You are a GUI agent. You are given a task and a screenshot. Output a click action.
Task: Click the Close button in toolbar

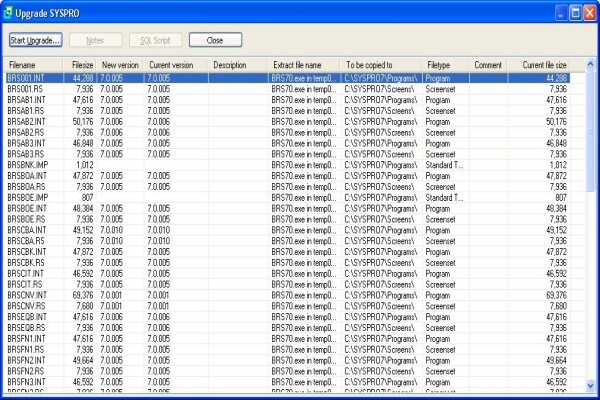(215, 40)
